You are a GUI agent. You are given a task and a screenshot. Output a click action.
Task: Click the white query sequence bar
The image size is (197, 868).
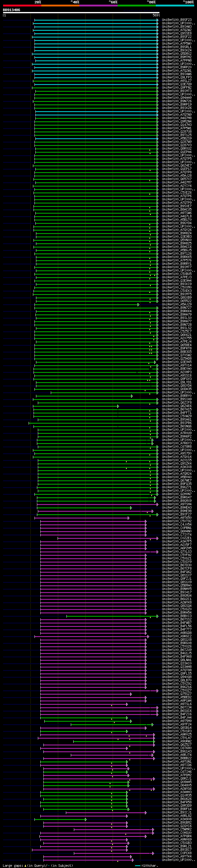click(81, 13)
